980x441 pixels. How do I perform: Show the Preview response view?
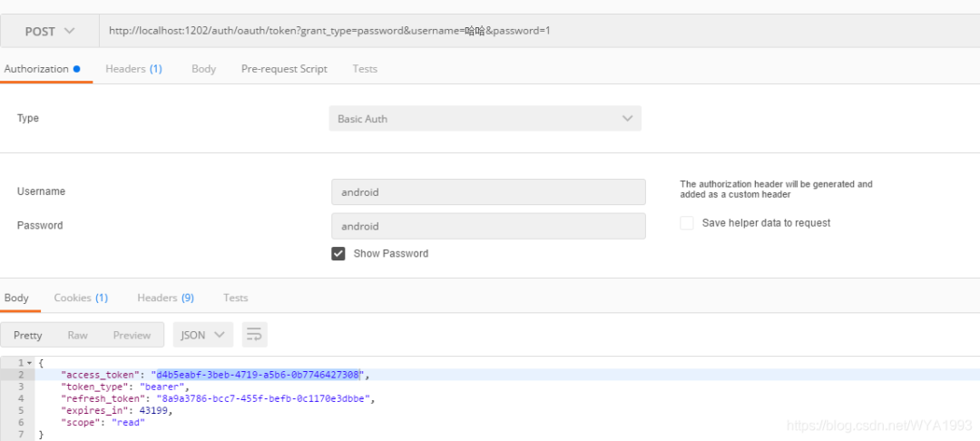tap(132, 335)
